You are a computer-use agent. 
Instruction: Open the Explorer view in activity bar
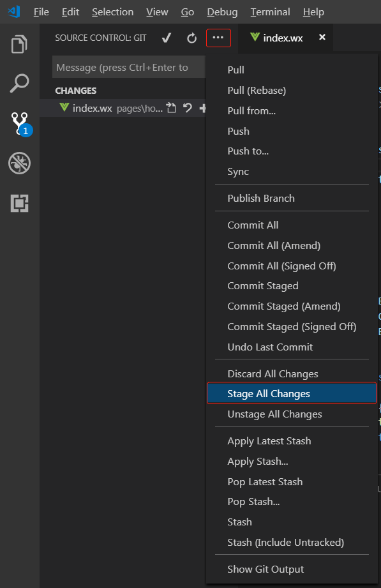(x=19, y=44)
